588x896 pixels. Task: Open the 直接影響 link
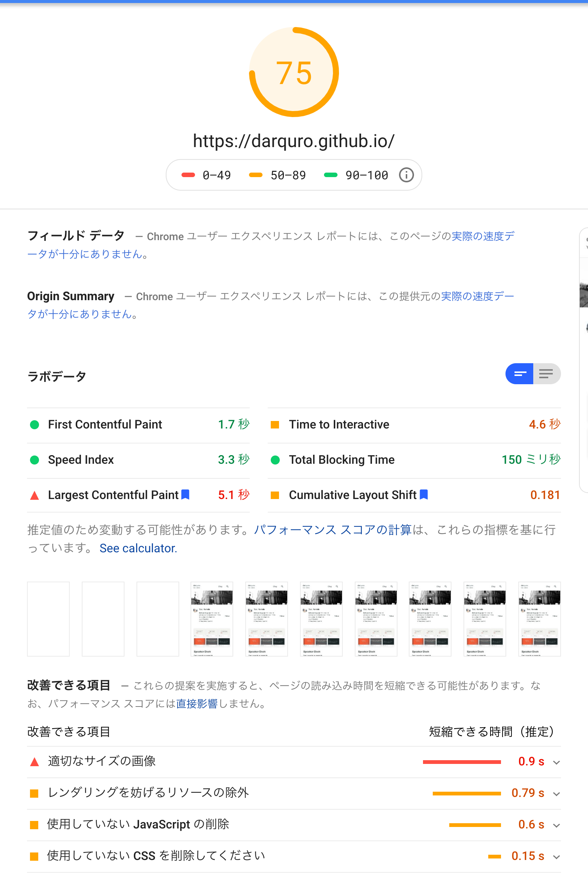[197, 703]
